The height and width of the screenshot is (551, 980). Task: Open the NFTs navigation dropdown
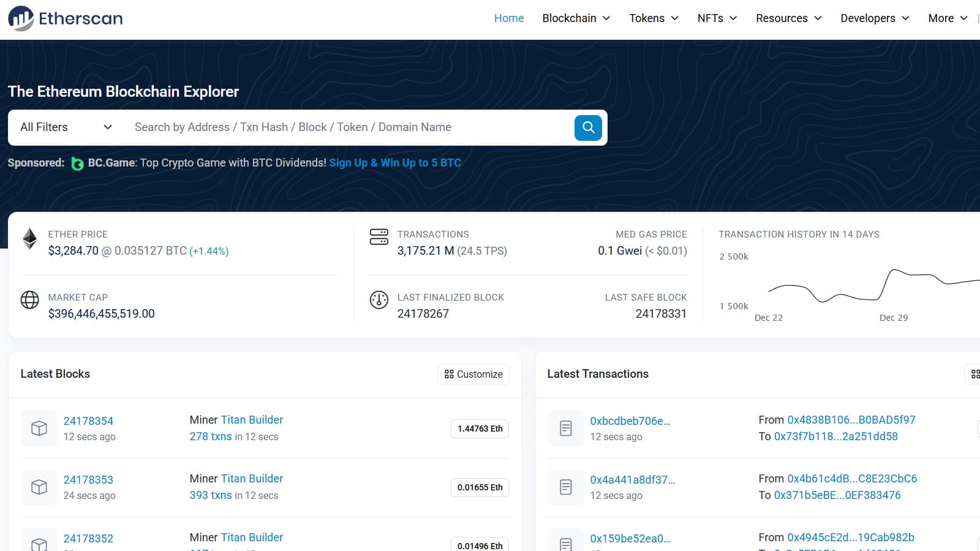(717, 18)
